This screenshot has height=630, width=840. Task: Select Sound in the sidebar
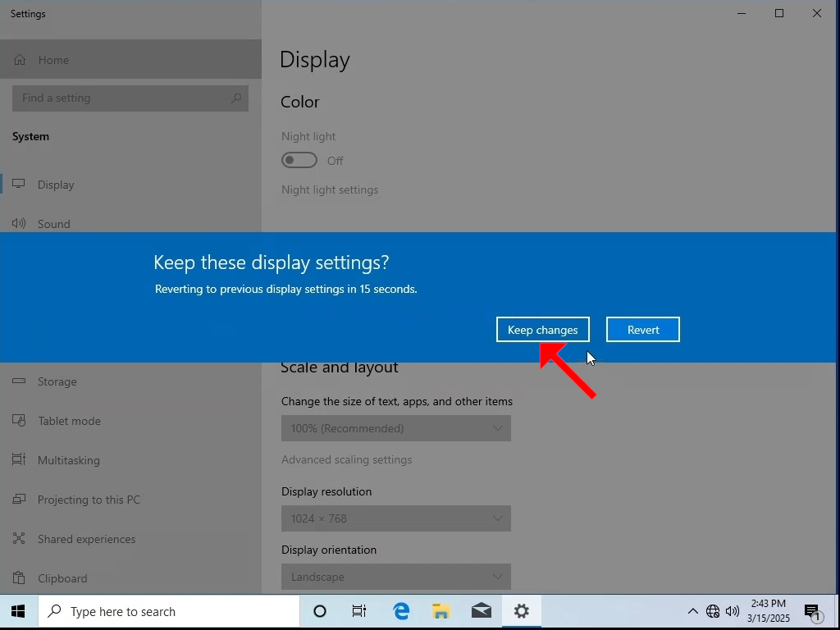pos(130,224)
